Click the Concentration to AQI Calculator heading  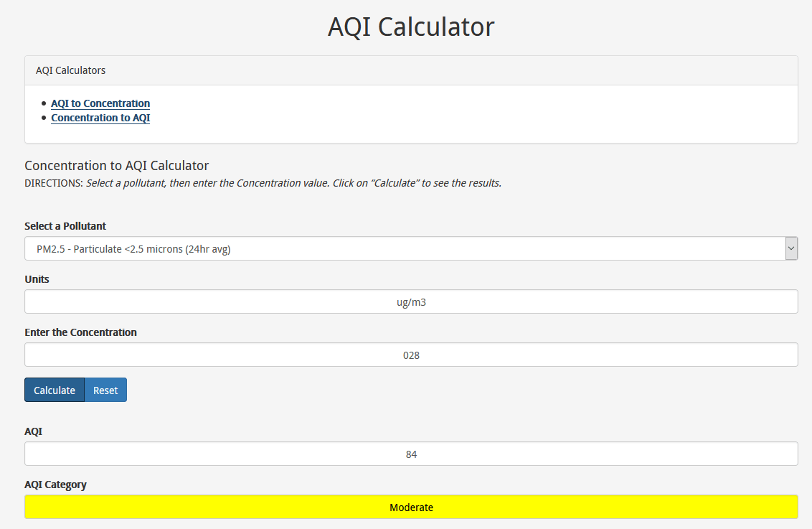(x=116, y=166)
